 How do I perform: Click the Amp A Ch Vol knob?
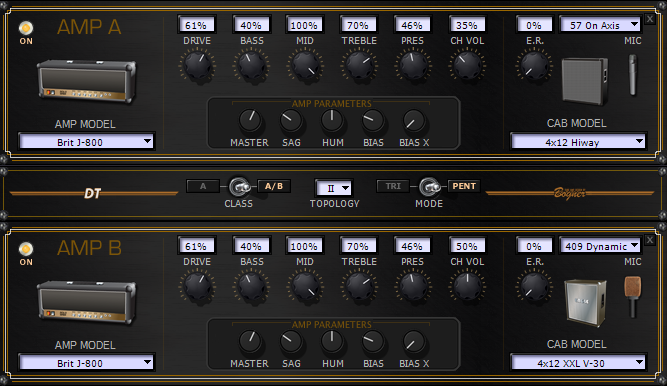pos(467,65)
